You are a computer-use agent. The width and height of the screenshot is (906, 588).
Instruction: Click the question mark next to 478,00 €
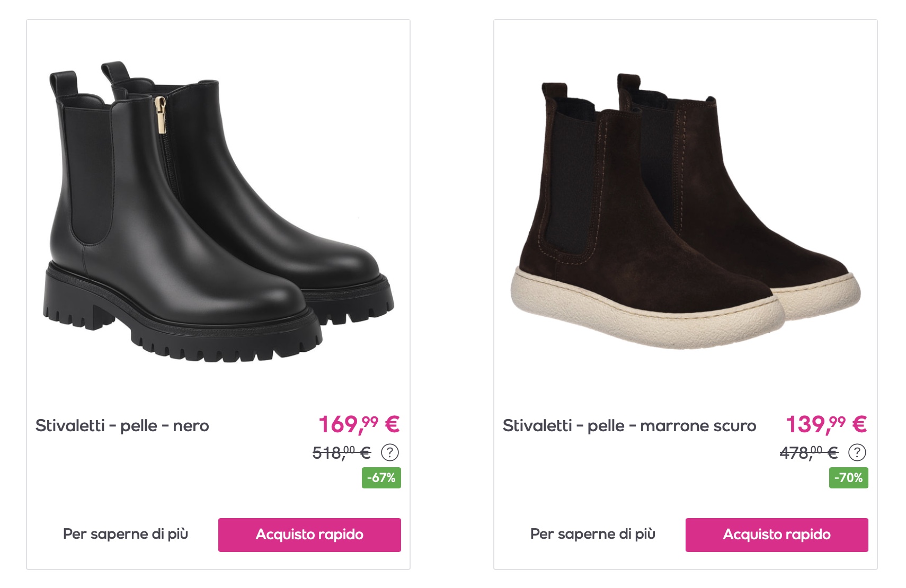[857, 452]
